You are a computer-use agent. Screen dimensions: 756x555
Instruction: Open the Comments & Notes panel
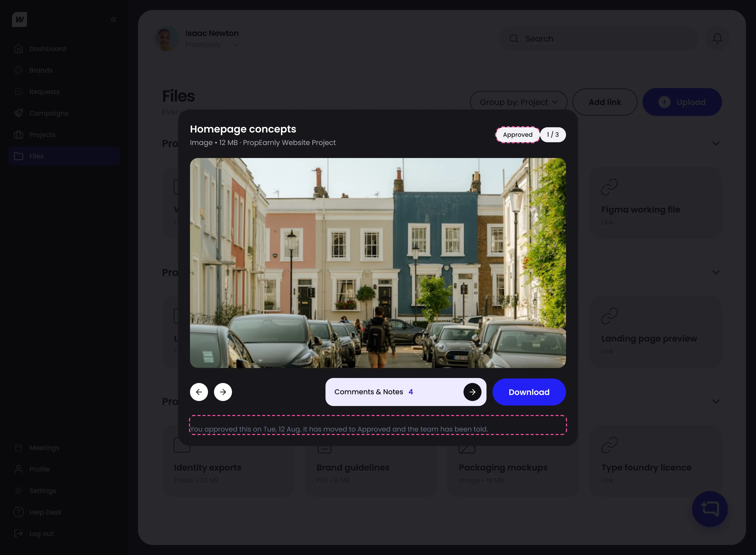(406, 392)
